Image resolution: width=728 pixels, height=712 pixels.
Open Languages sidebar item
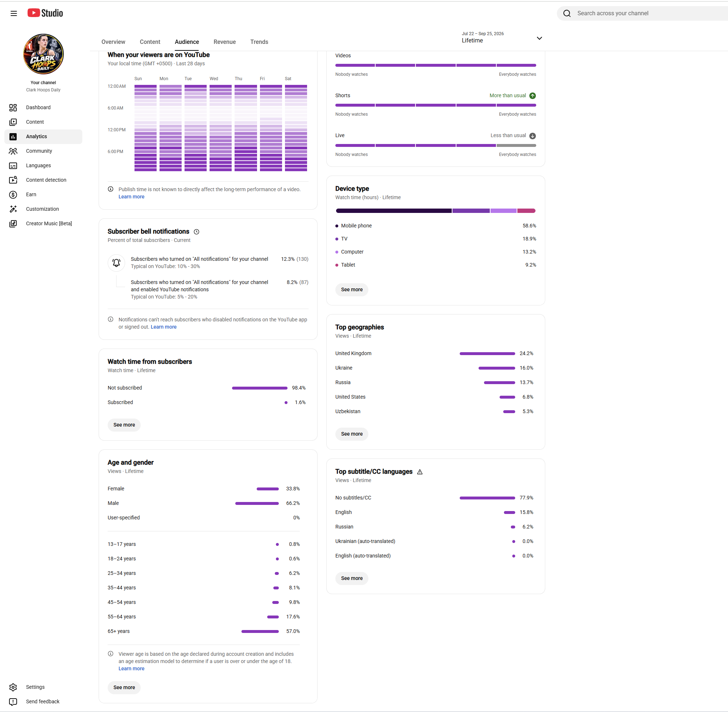pos(44,165)
